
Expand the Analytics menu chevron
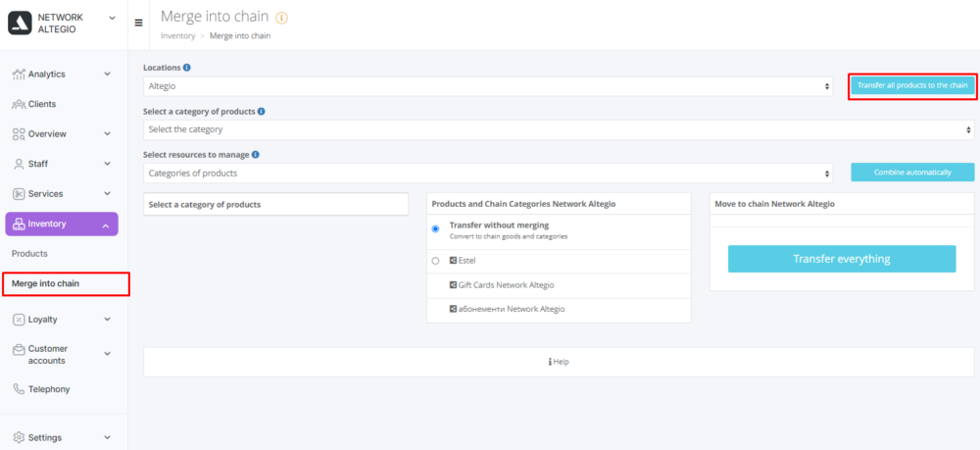(107, 74)
